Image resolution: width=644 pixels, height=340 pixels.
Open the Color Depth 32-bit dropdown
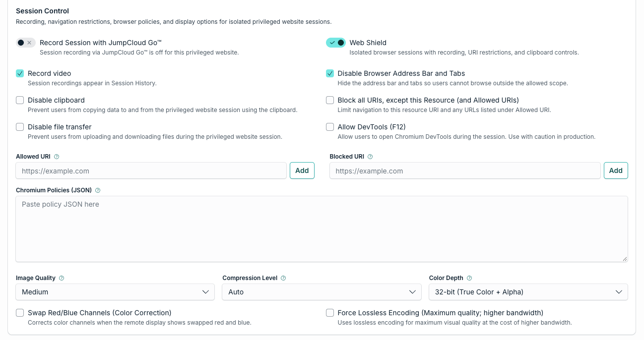coord(528,292)
